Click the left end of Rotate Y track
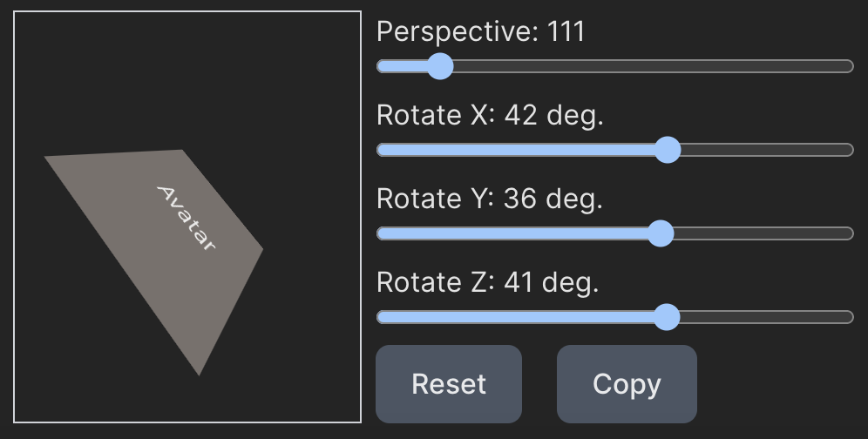 tap(381, 233)
